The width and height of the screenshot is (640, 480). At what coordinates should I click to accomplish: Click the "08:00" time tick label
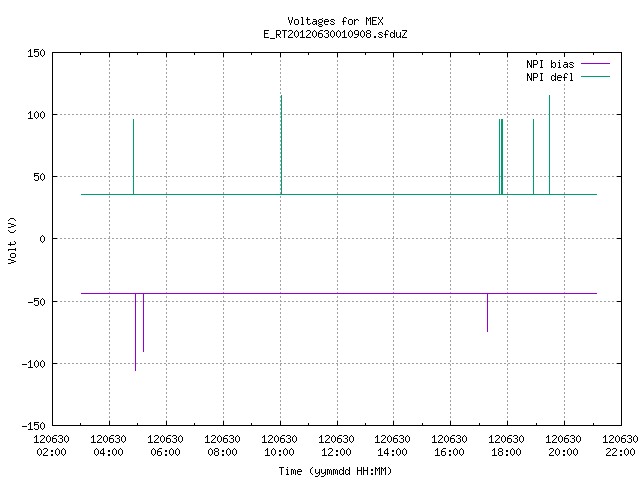click(222, 452)
